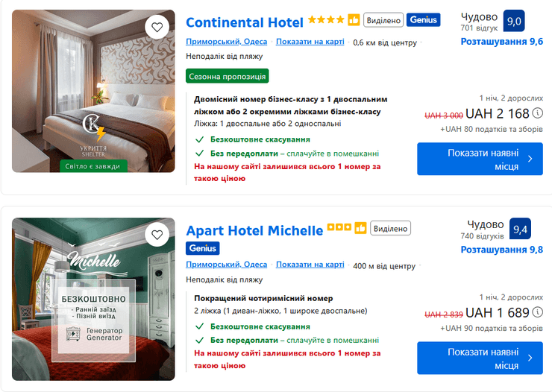
Task: Save Continental Hotel with heart icon
Action: (157, 27)
